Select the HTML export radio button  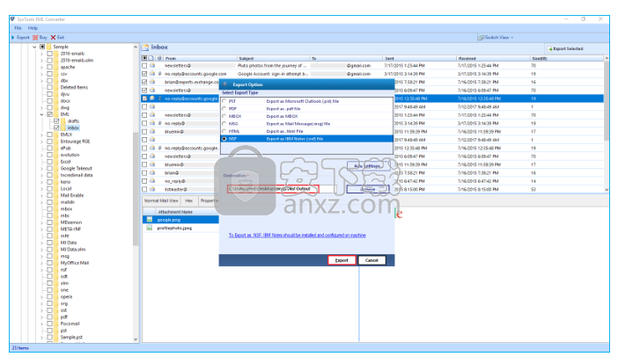click(x=224, y=131)
